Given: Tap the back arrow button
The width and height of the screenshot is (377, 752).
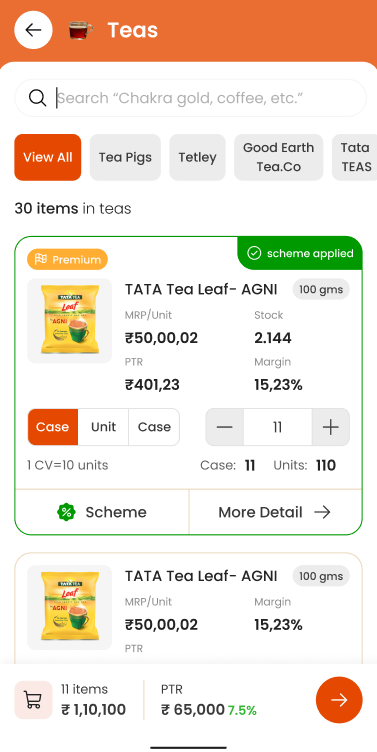Looking at the screenshot, I should [33, 30].
